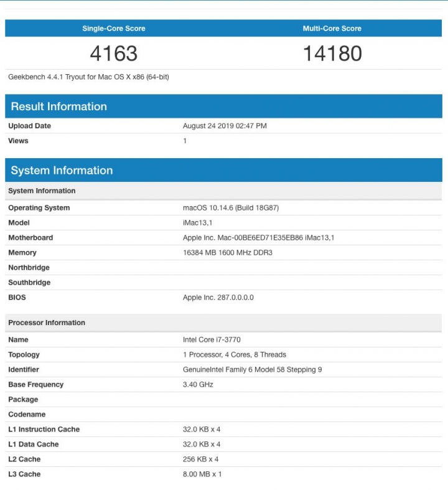
Task: Click the L1 Data Cache label
Action: [x=34, y=444]
